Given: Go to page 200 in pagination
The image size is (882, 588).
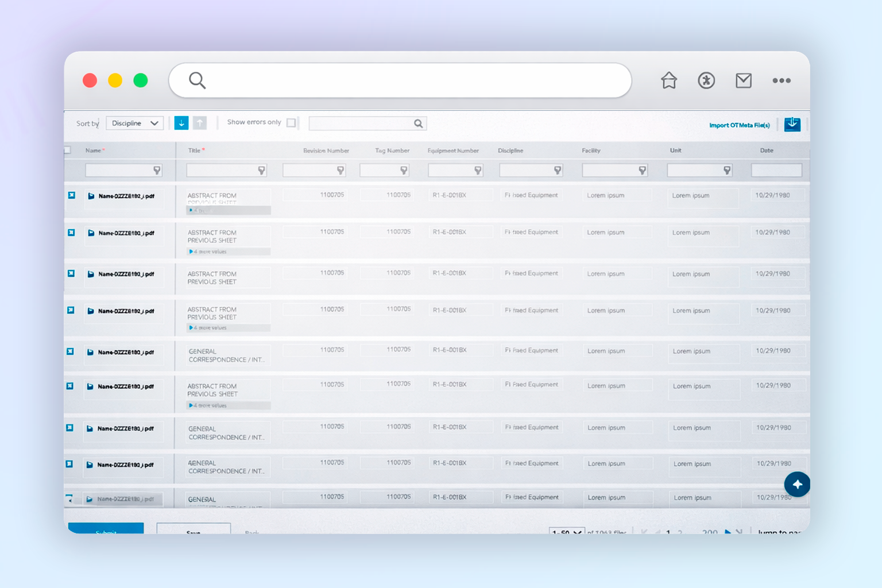Looking at the screenshot, I should 710,532.
